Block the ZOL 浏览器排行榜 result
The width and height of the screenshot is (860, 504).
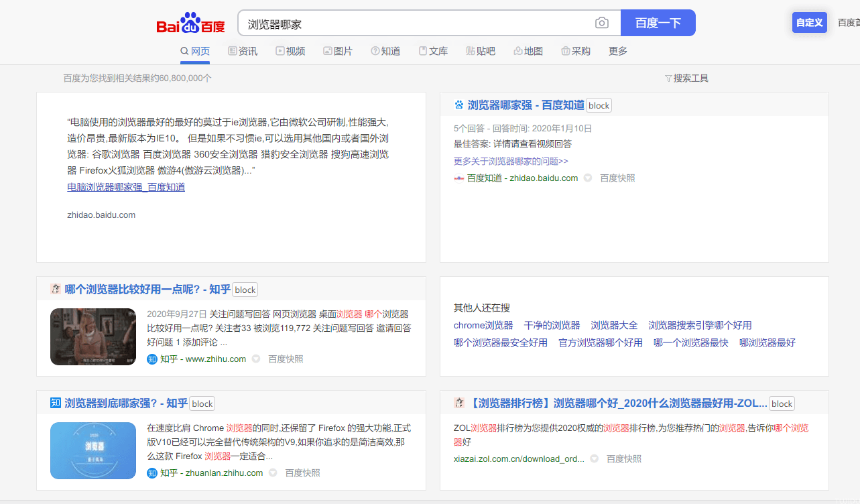point(782,403)
